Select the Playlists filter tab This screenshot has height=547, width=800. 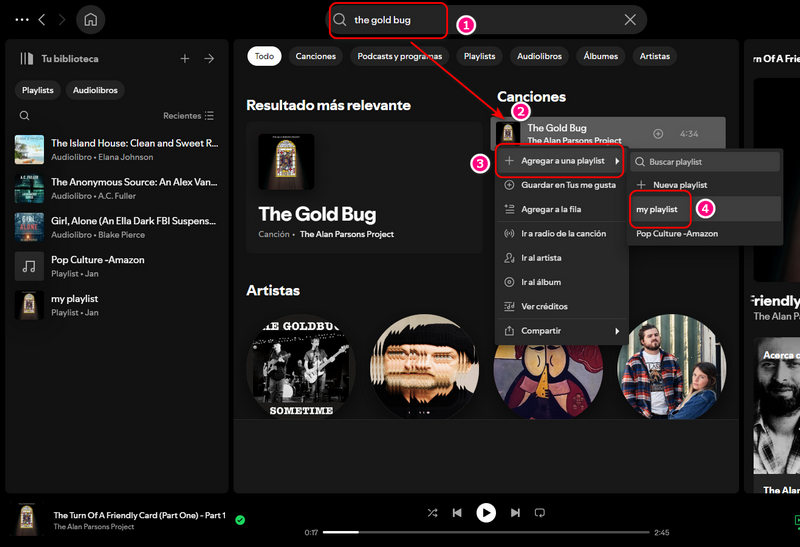479,56
